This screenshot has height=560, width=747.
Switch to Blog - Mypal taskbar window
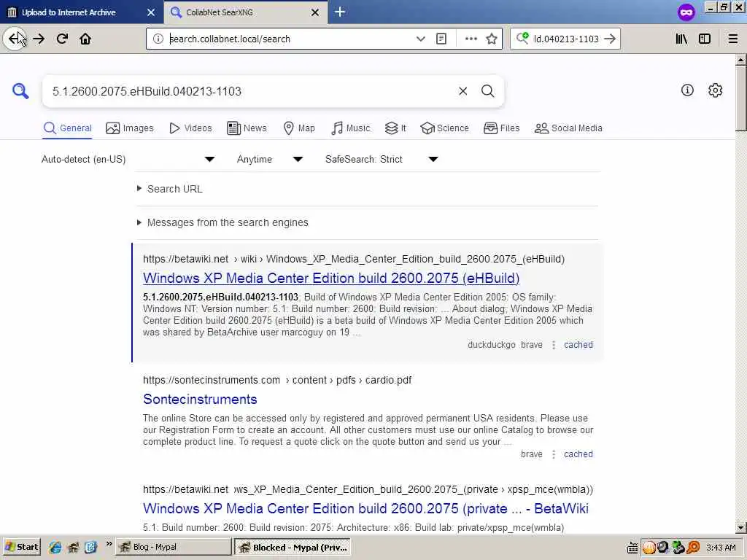point(174,547)
